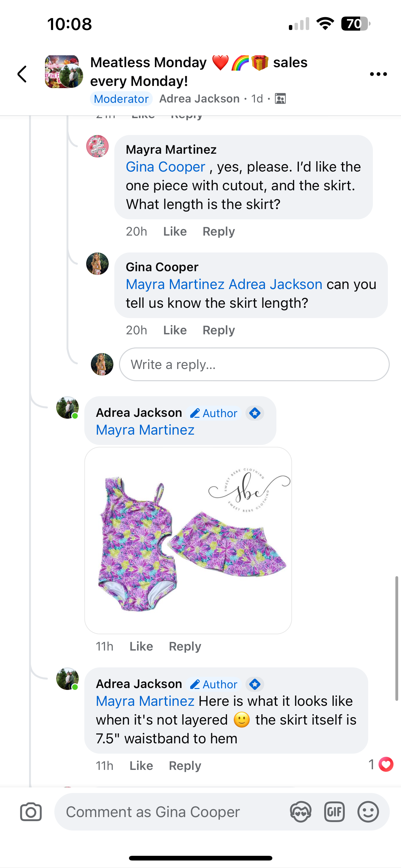Open Adrea Jackson mention in Gina's comment

[x=275, y=284]
